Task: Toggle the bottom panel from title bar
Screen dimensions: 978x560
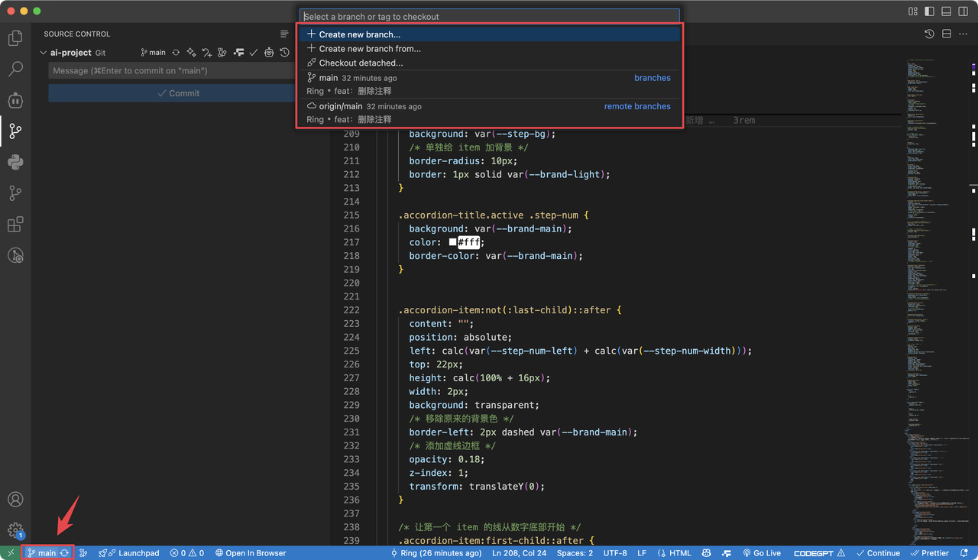Action: point(946,11)
